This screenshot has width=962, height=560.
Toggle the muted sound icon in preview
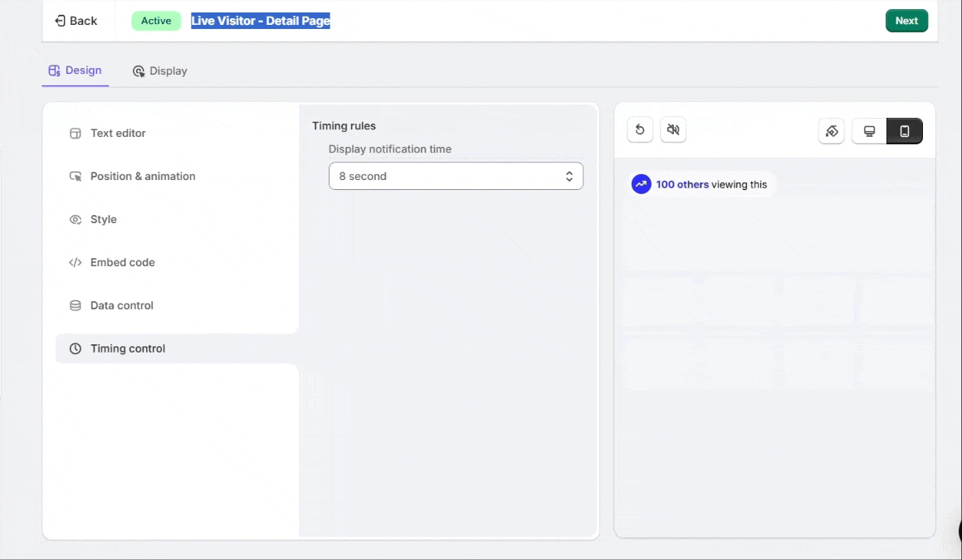673,130
